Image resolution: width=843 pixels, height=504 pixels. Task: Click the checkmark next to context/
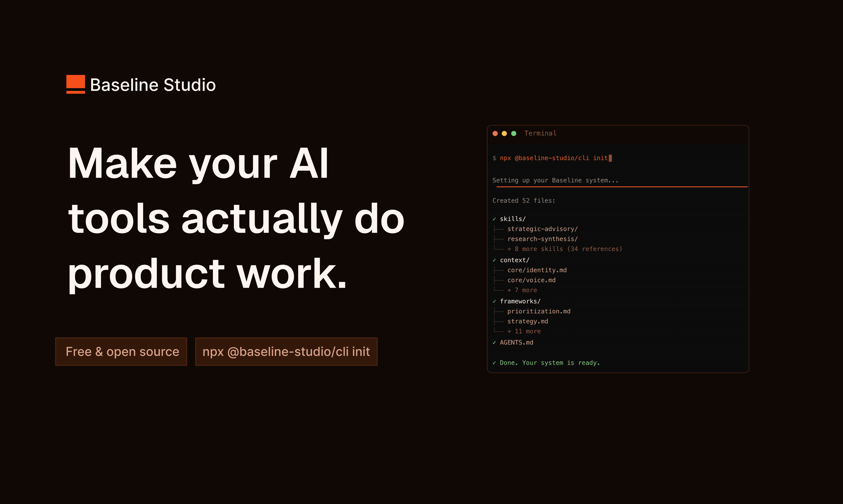click(x=495, y=260)
